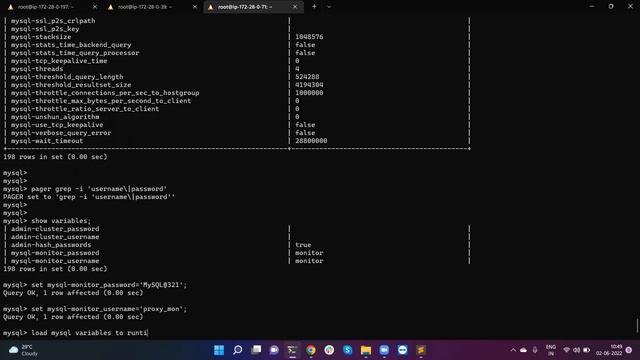Open the ENG IN language switcher
Viewport: 640px width, 360px height.
point(551,350)
